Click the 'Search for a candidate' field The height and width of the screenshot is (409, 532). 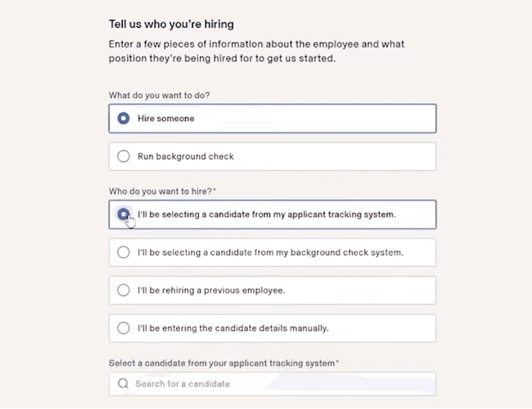(280, 384)
